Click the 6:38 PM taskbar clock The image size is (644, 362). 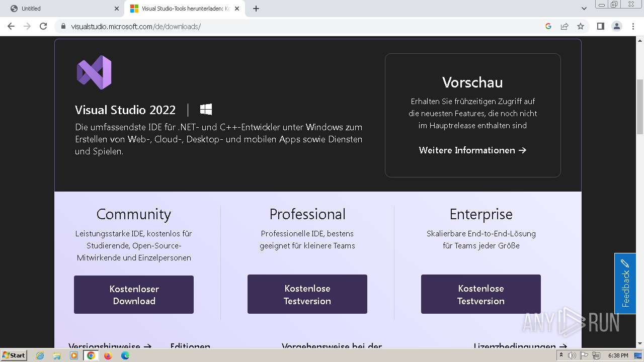tap(618, 355)
